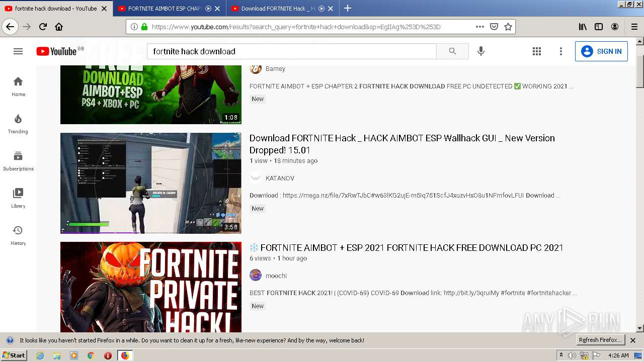Click the Pocket save icon
The image size is (644, 362).
pos(494,27)
